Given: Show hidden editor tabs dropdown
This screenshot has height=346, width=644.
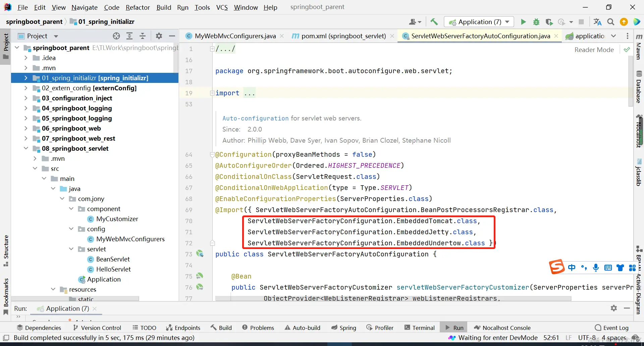Looking at the screenshot, I should pyautogui.click(x=613, y=36).
